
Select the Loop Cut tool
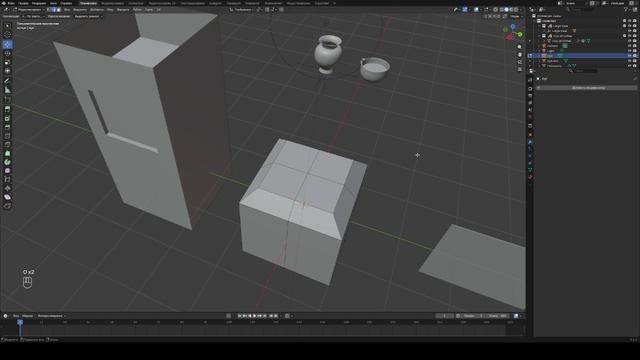[x=7, y=136]
